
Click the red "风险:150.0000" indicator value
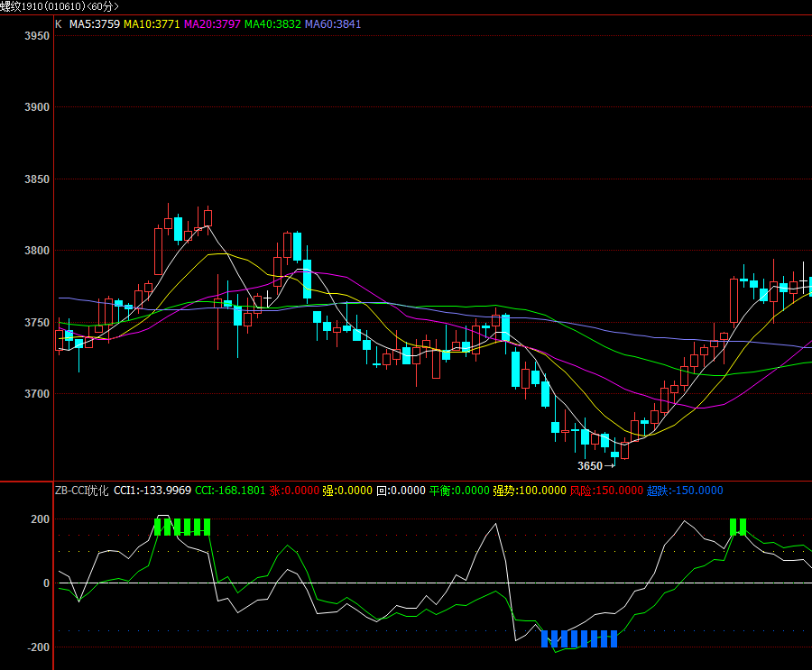606,491
